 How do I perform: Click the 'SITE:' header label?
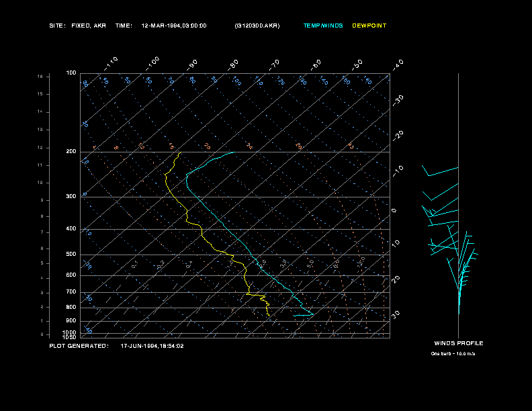(x=57, y=26)
